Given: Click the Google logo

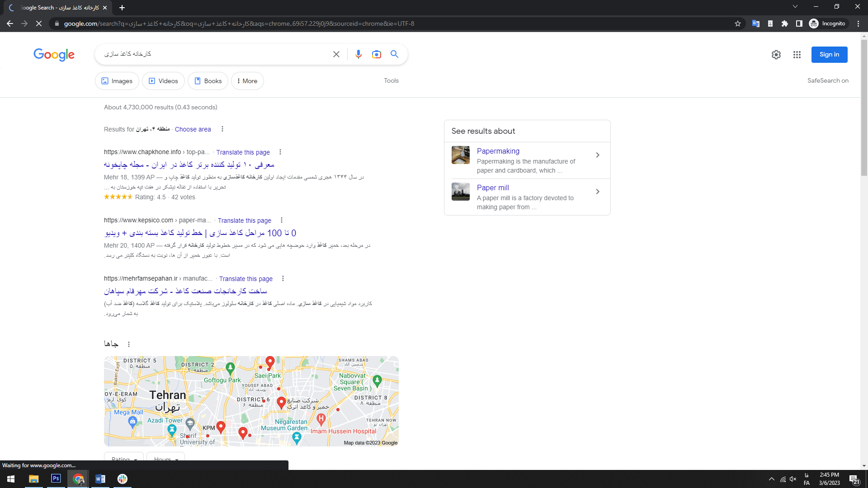Looking at the screenshot, I should click(x=54, y=54).
